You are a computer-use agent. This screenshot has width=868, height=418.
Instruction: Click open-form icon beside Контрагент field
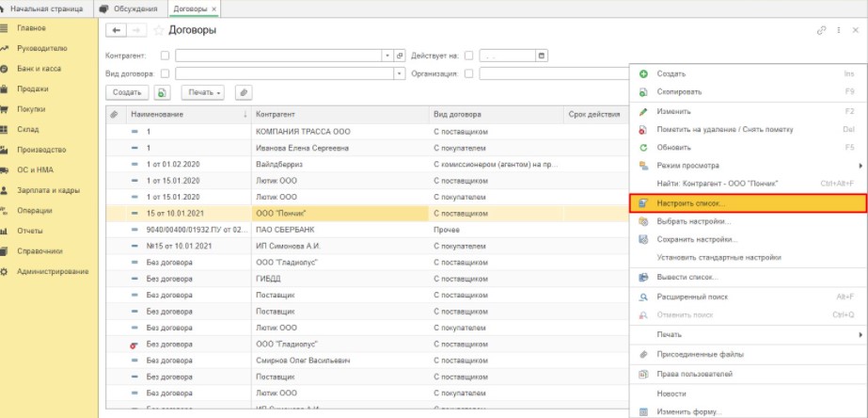tap(400, 56)
